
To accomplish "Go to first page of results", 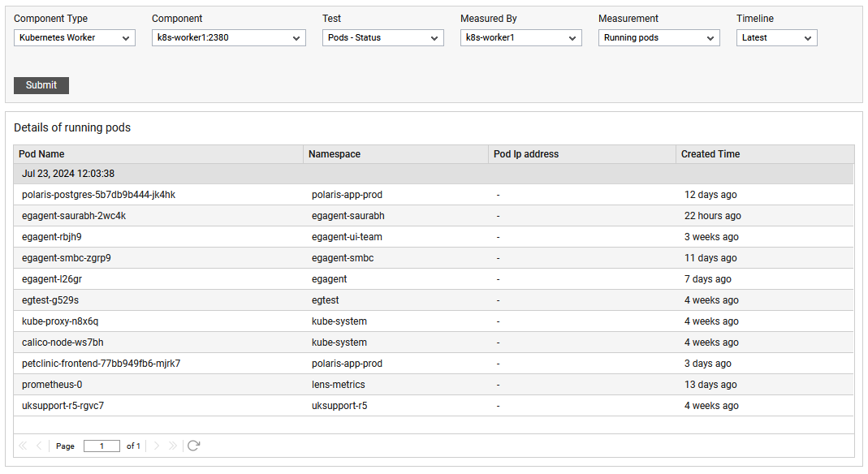I will point(23,446).
